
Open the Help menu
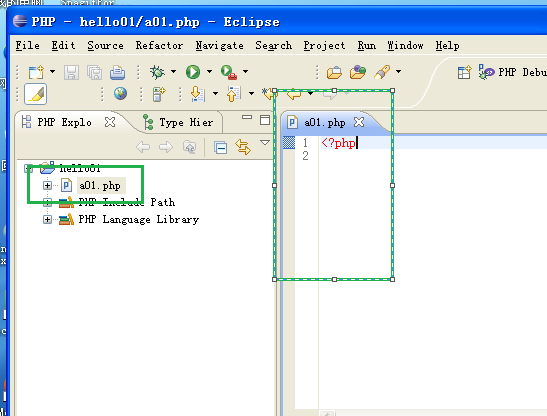[x=447, y=46]
